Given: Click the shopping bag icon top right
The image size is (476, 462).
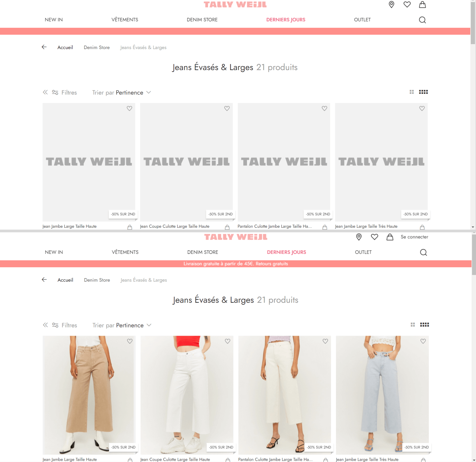Looking at the screenshot, I should [422, 5].
